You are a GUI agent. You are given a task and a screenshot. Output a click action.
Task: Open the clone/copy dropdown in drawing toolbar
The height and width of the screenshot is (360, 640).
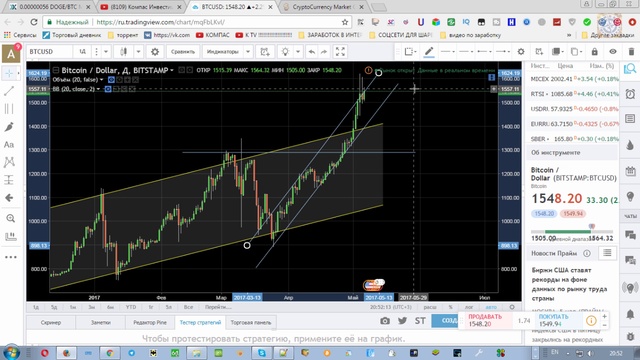click(x=576, y=51)
